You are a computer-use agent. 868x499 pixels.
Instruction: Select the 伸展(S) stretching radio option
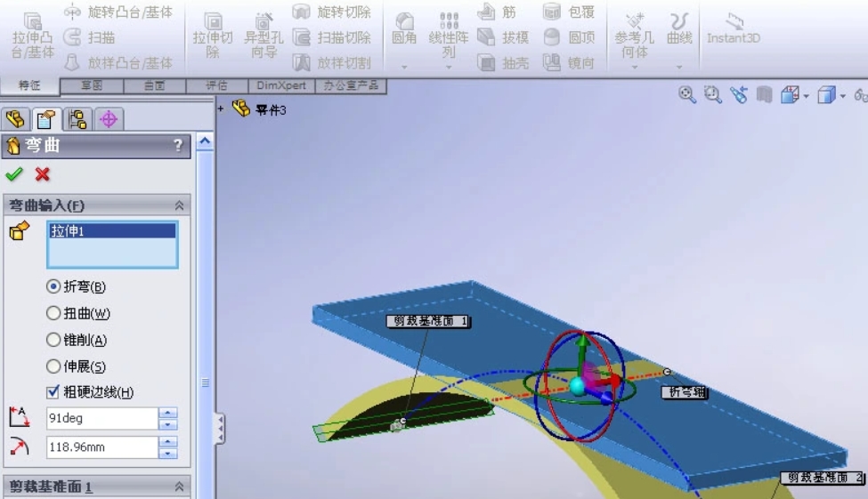point(53,366)
